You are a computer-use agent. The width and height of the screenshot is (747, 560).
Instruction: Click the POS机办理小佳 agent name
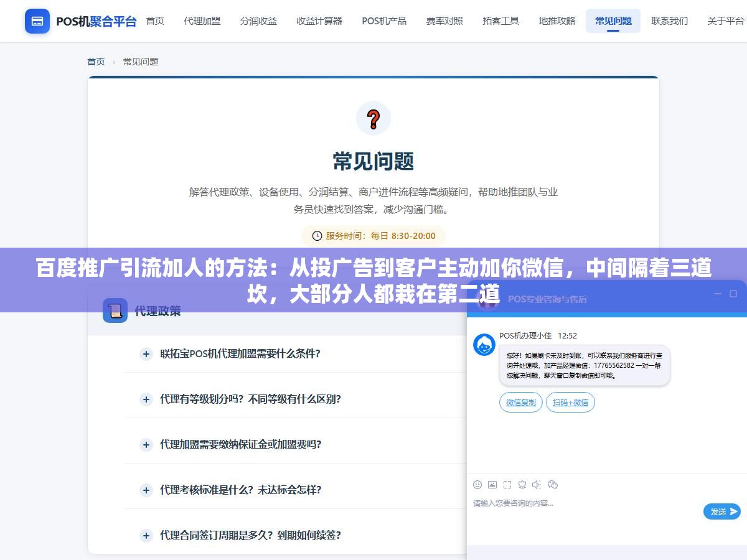click(x=525, y=335)
